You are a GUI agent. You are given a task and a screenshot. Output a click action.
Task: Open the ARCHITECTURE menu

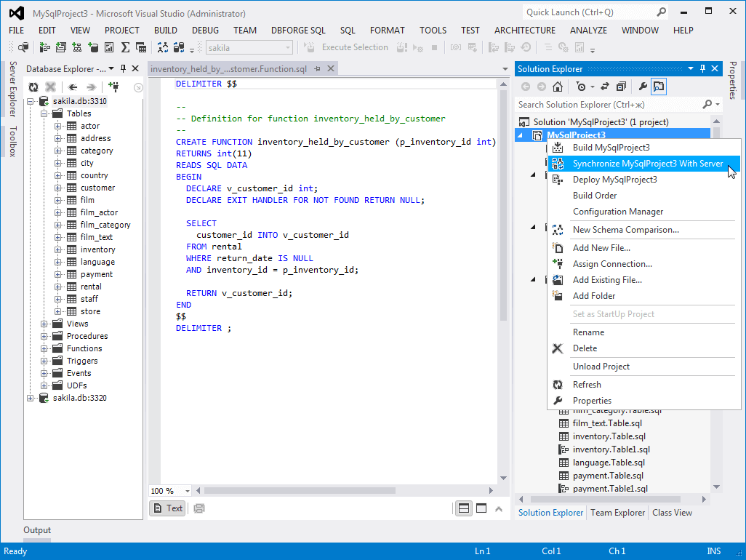[525, 30]
